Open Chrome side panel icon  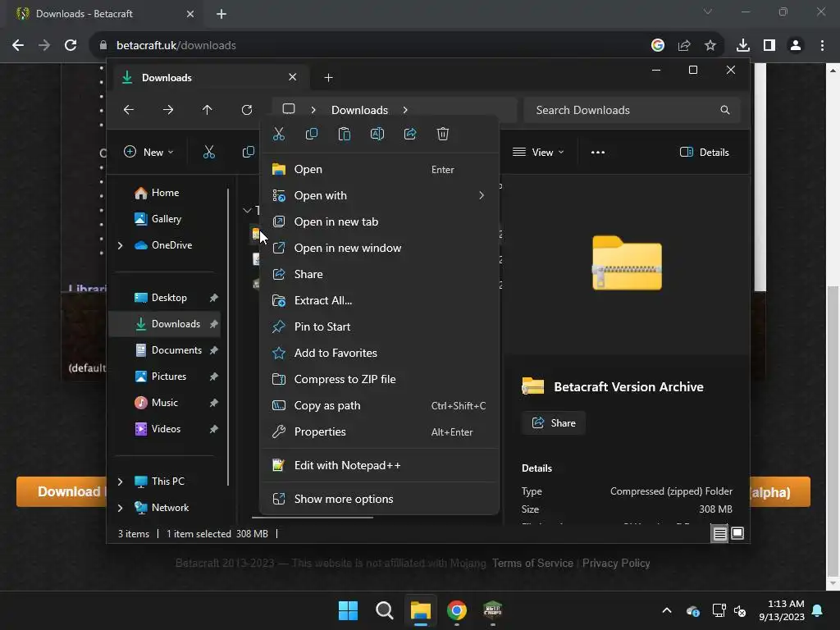point(769,46)
